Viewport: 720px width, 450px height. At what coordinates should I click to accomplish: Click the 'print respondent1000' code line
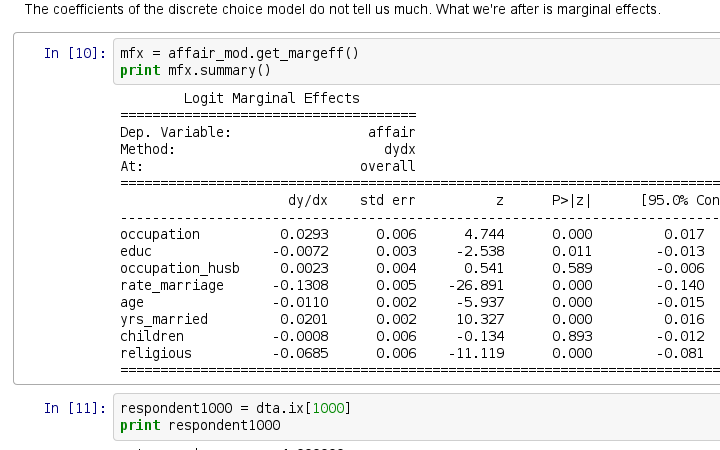click(x=200, y=426)
